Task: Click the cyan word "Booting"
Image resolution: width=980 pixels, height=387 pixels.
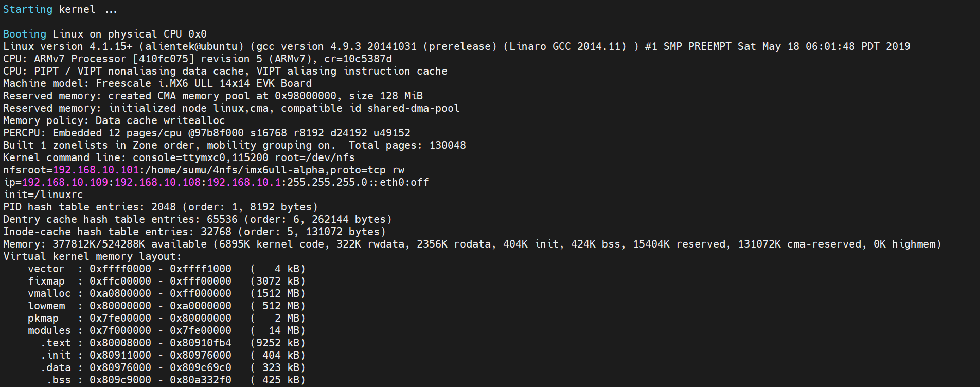Action: (24, 34)
